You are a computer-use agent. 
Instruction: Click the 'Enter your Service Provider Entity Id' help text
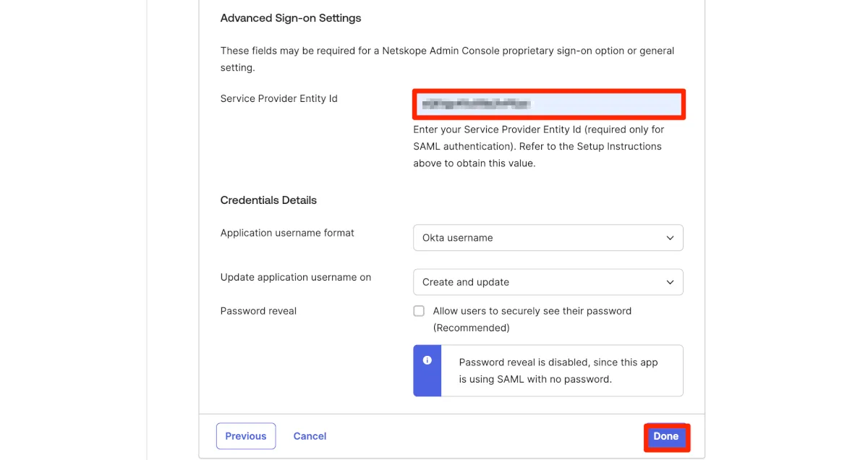tap(538, 146)
